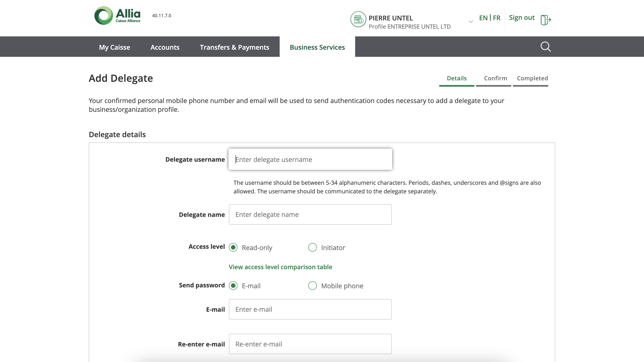Click the Delegate details section title
The width and height of the screenshot is (644, 362).
(117, 134)
